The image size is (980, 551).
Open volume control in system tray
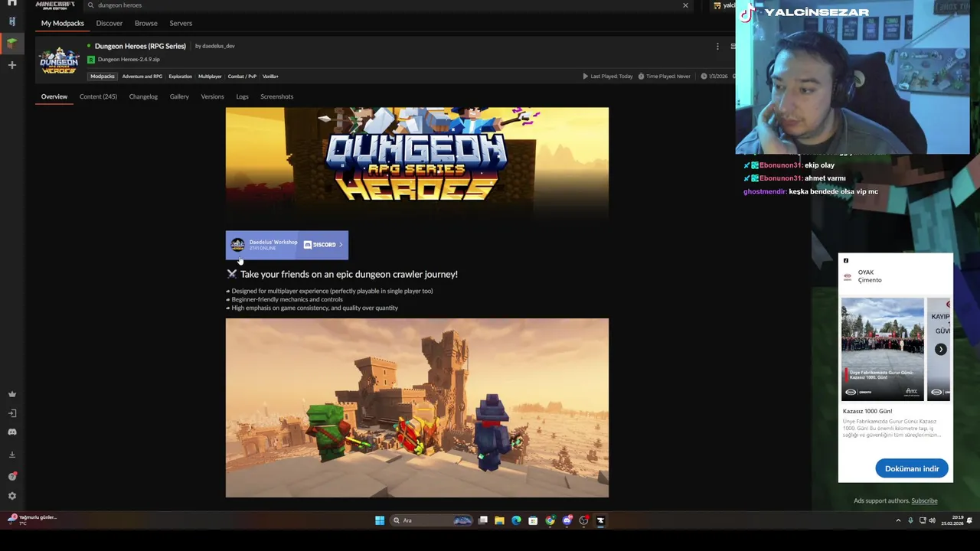[933, 520]
